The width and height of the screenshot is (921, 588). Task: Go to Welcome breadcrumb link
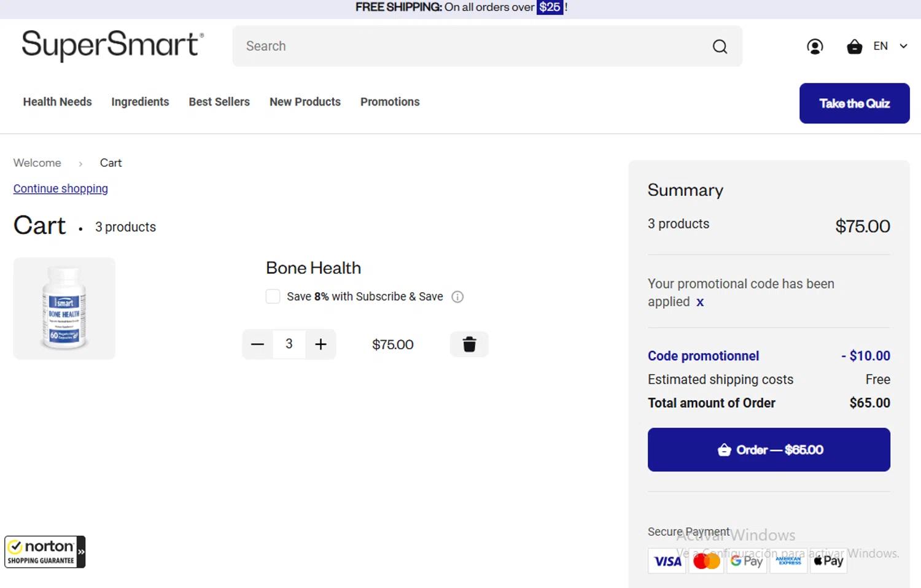point(37,163)
